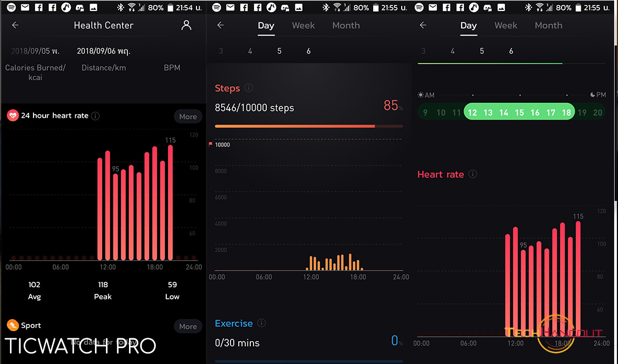The image size is (618, 364).
Task: Tap the back arrow on the Steps screen
Action: (x=221, y=25)
